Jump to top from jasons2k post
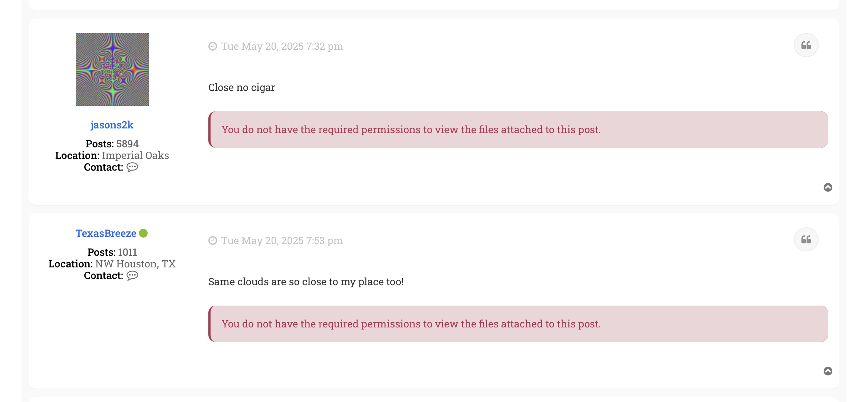 click(828, 187)
